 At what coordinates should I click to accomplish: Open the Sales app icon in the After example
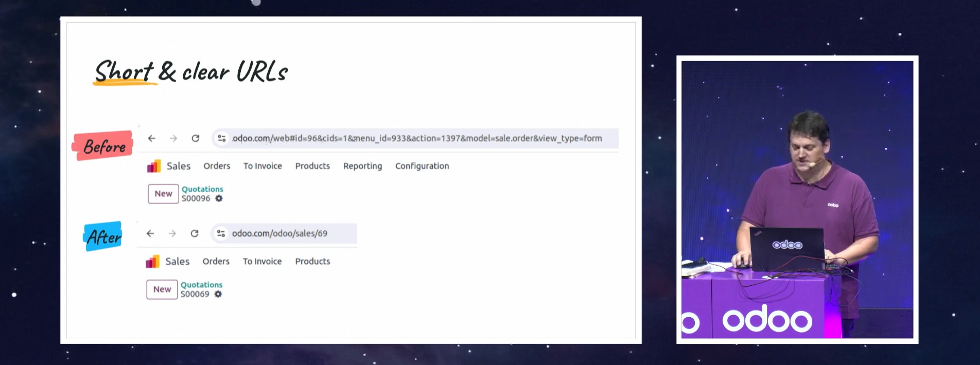click(153, 262)
